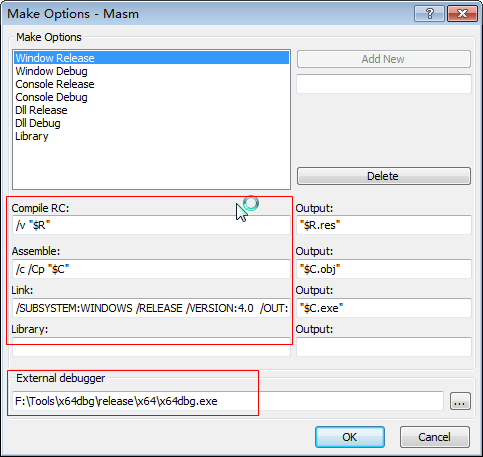
Task: Open the dialog help button
Action: click(x=429, y=14)
